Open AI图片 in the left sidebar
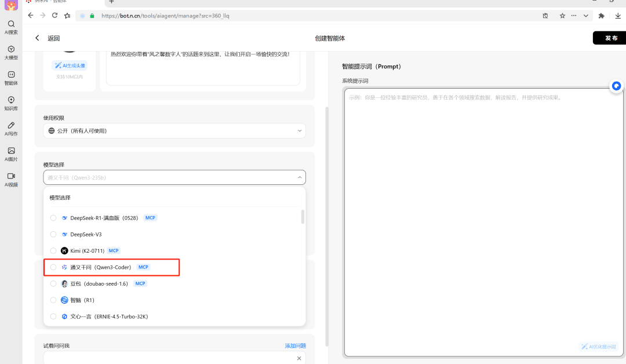626x364 pixels. (x=11, y=154)
